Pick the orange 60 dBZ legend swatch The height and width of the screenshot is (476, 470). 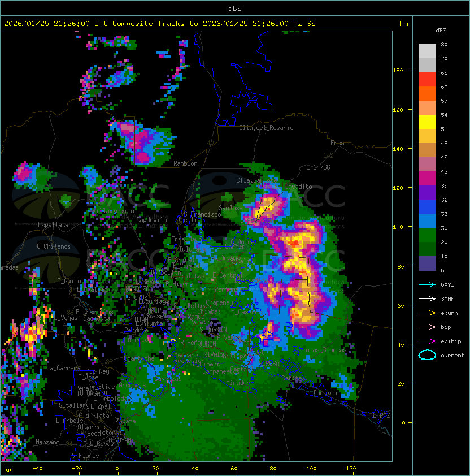pyautogui.click(x=427, y=93)
